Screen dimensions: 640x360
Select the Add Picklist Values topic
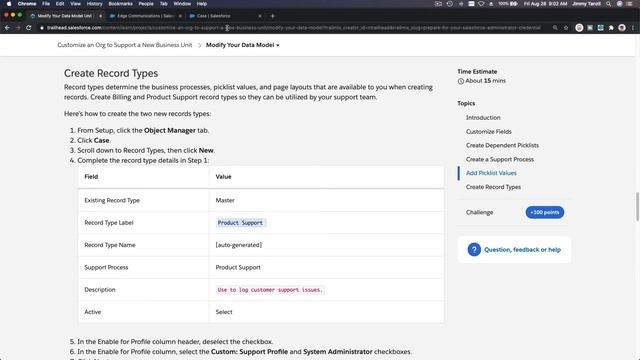(x=491, y=173)
